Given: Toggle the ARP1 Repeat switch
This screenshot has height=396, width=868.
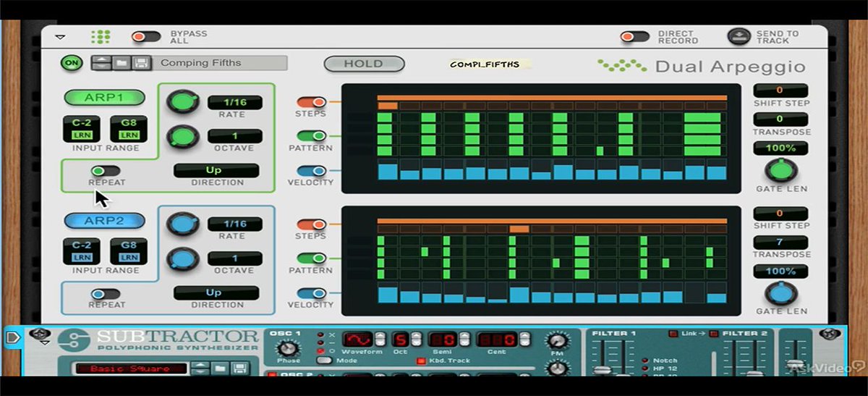Looking at the screenshot, I should (106, 171).
